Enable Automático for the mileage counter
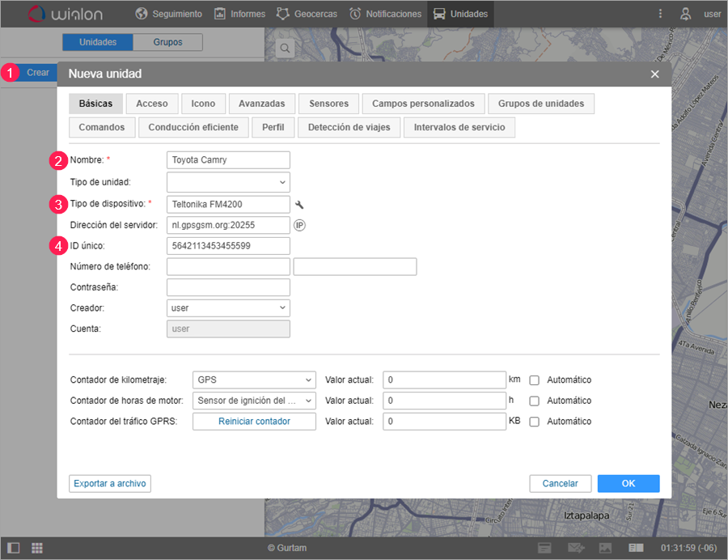The width and height of the screenshot is (728, 560). (535, 380)
